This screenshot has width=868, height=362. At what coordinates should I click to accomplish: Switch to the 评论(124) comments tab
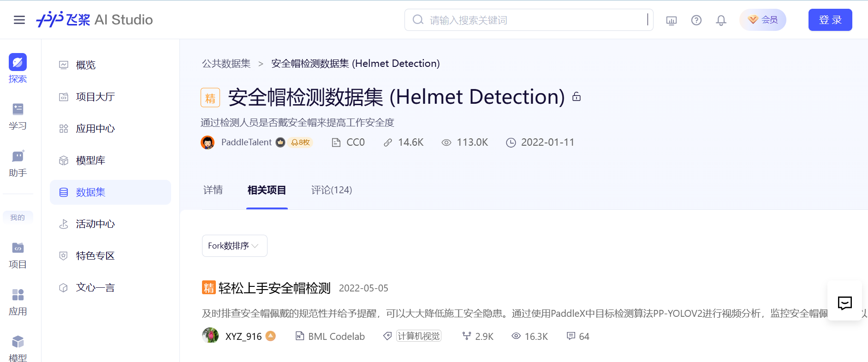coord(332,190)
